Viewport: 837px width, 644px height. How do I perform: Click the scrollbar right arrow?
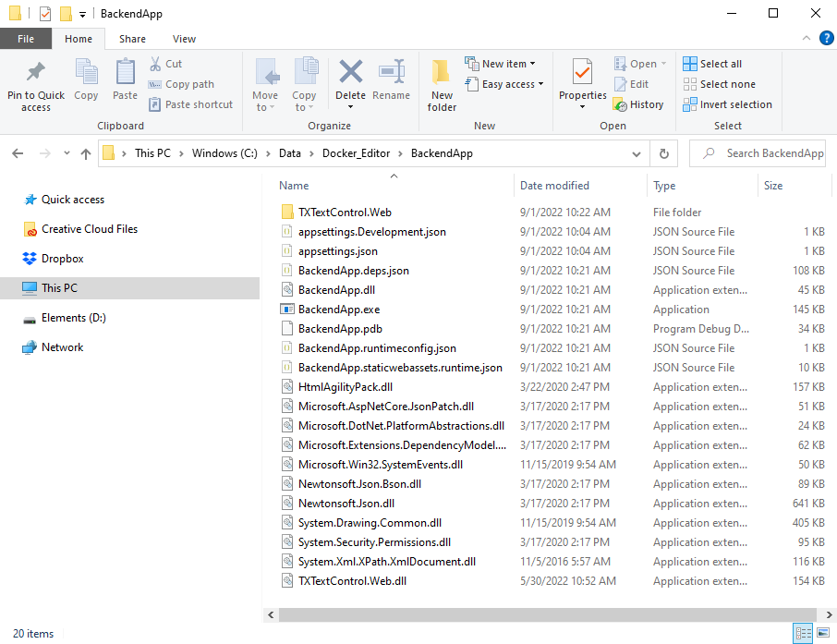tap(829, 615)
